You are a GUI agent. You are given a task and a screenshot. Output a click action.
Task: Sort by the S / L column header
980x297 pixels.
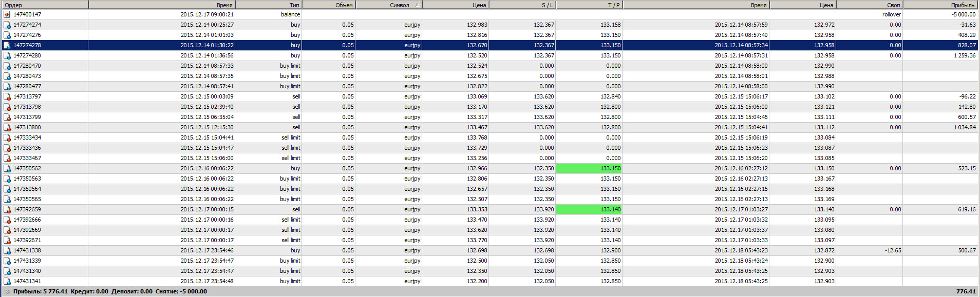[x=522, y=5]
